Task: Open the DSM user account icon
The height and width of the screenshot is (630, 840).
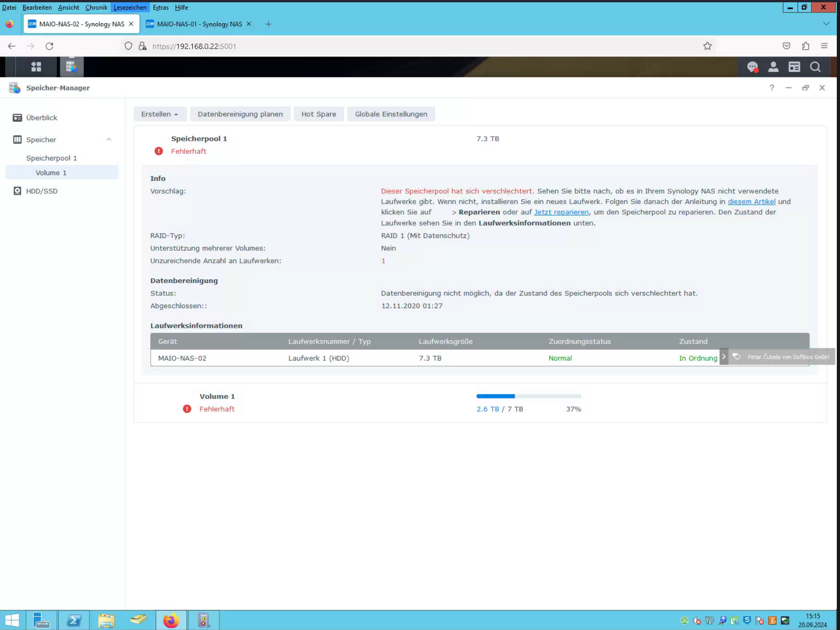Action: tap(773, 67)
